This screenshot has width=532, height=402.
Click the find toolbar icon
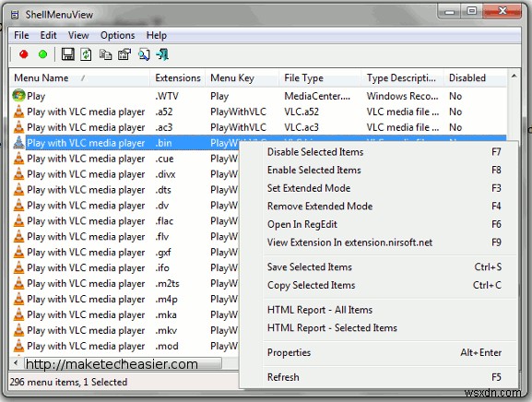coord(144,54)
